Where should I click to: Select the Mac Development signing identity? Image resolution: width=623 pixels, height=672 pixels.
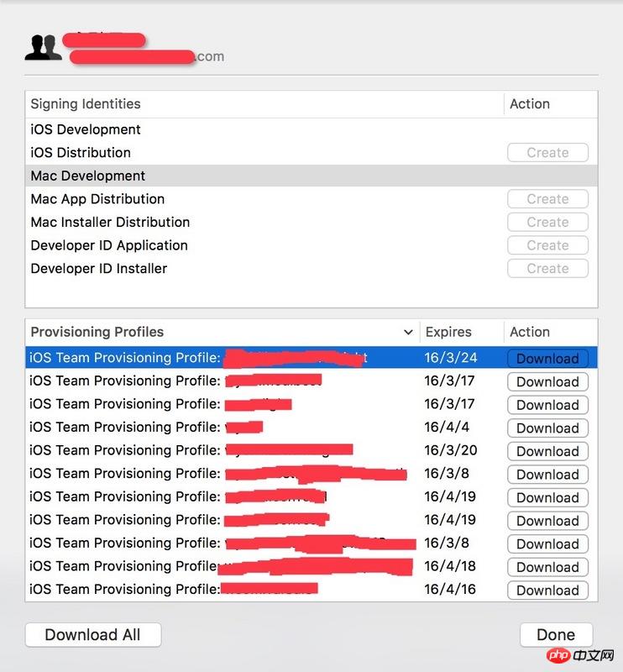tap(88, 176)
